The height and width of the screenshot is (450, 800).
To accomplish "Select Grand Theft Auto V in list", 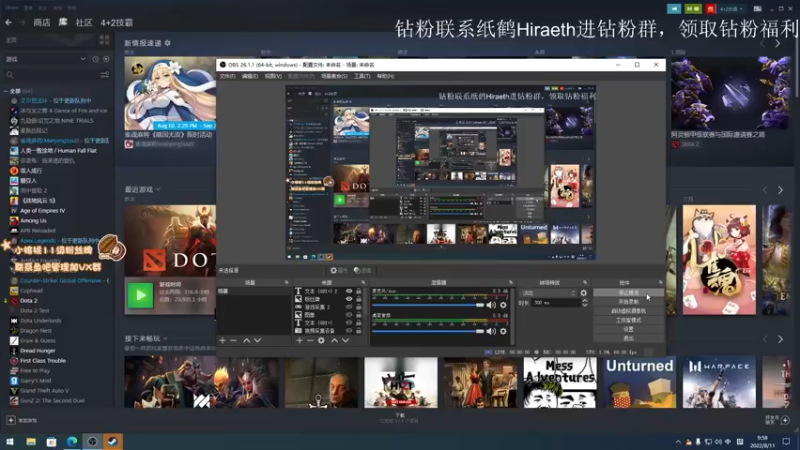I will point(44,390).
